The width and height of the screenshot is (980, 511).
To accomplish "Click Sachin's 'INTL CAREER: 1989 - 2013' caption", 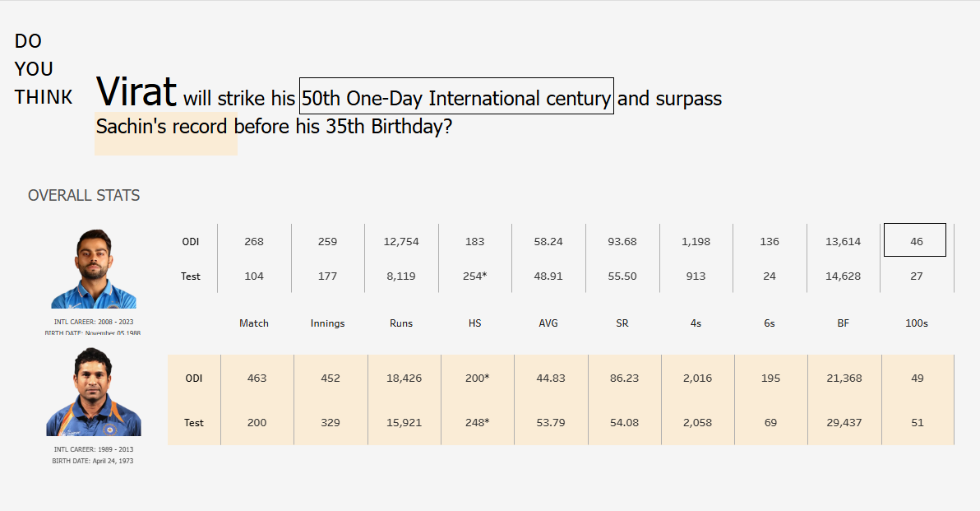I will (94, 449).
